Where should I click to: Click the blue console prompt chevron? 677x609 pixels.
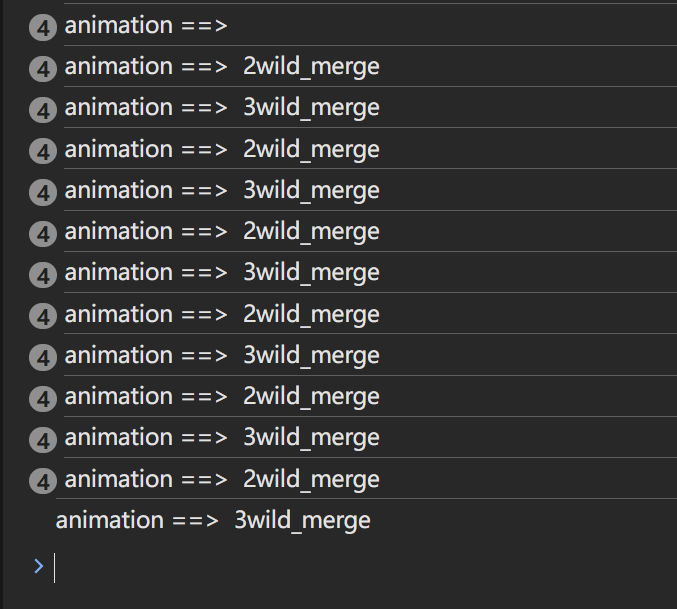click(x=39, y=566)
